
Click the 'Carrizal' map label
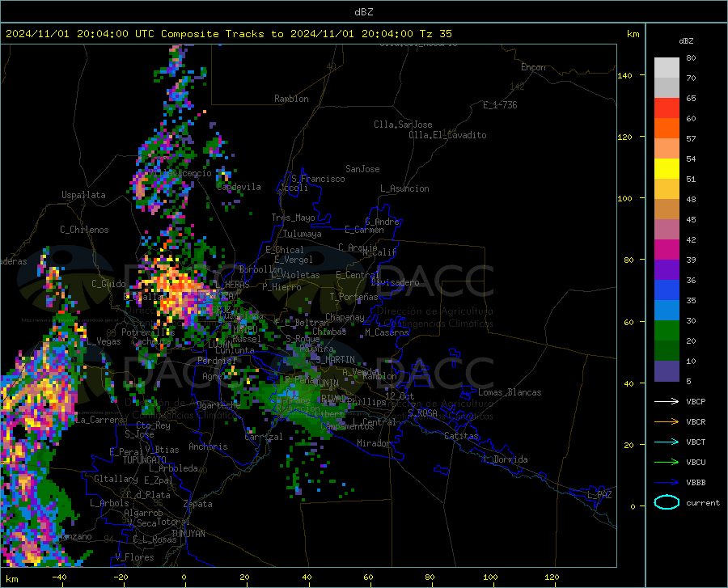(x=264, y=437)
